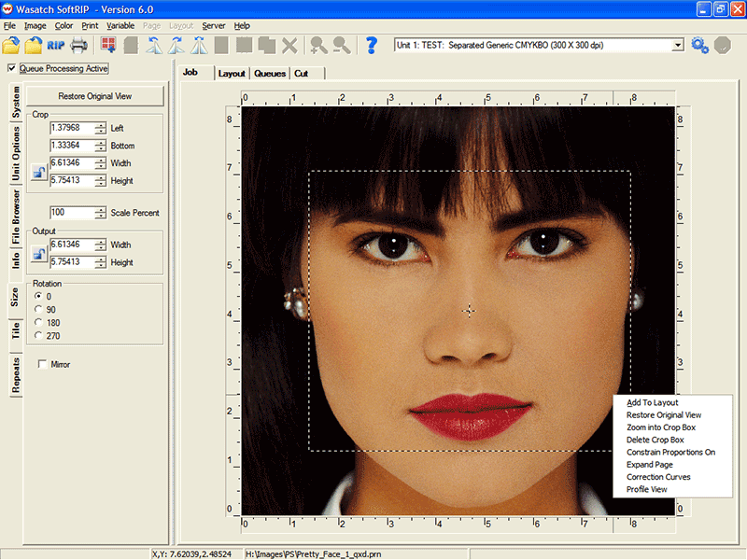Open the File Browser side tab
The image size is (747, 560).
coord(16,217)
